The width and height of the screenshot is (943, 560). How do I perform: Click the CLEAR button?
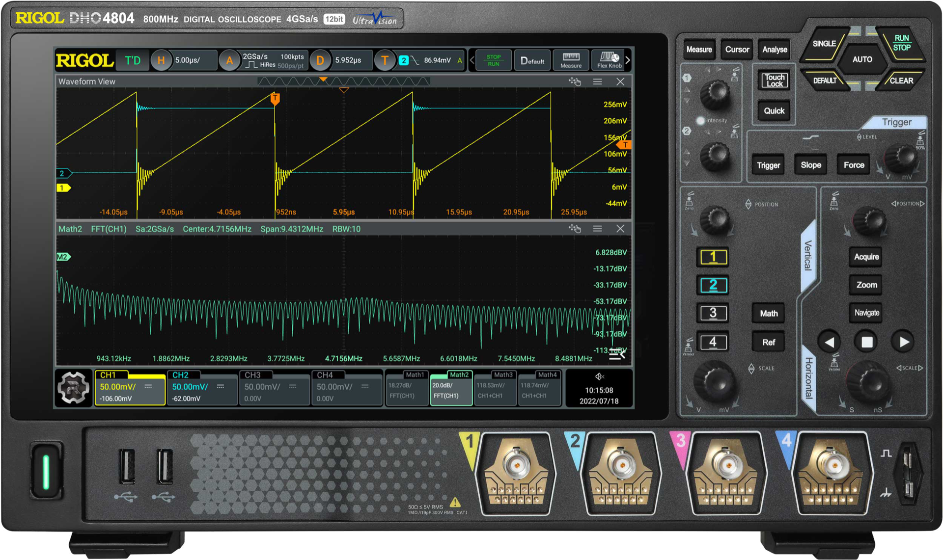pos(901,80)
